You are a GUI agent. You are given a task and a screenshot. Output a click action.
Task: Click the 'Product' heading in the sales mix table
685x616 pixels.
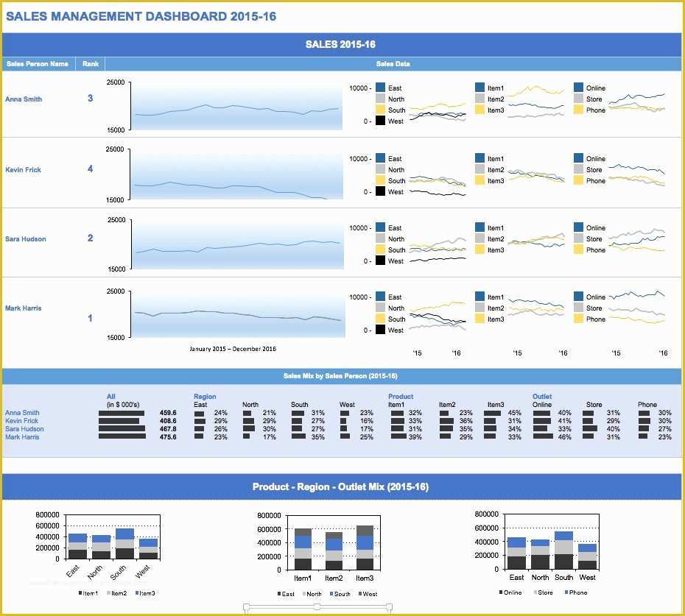401,397
